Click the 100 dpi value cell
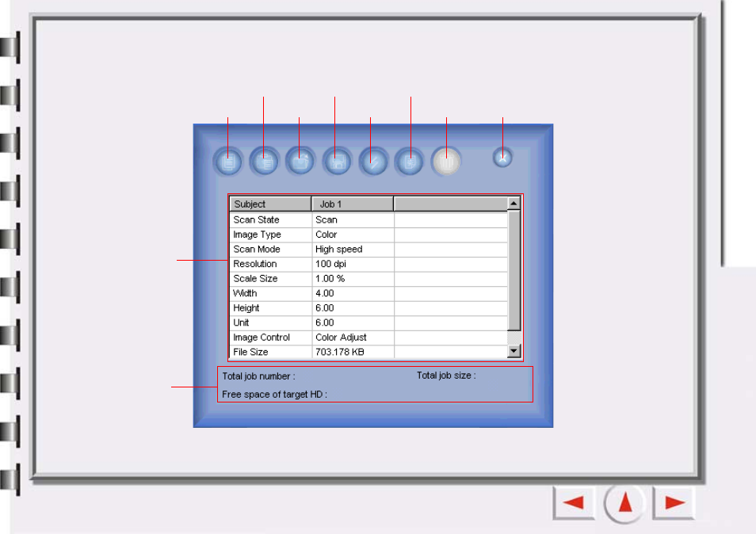 point(353,264)
